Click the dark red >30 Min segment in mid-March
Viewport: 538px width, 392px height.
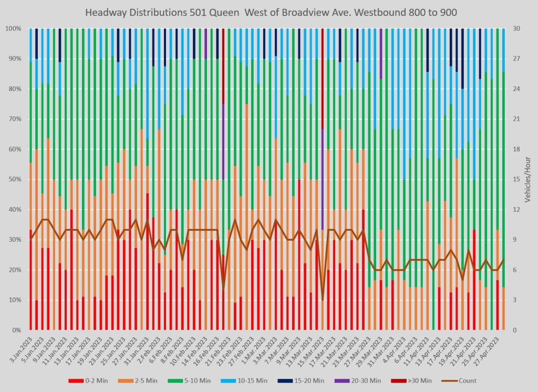click(x=322, y=79)
